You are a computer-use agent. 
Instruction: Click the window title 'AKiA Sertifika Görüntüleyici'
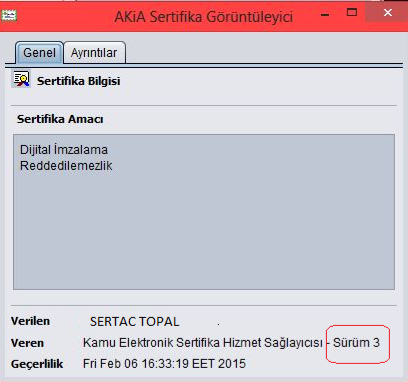[204, 17]
